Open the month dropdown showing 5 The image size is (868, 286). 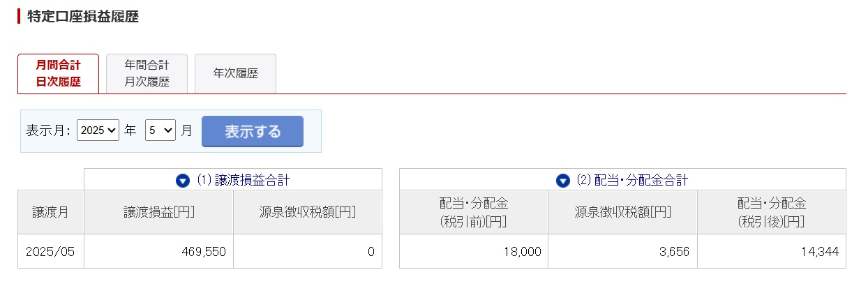[x=160, y=130]
